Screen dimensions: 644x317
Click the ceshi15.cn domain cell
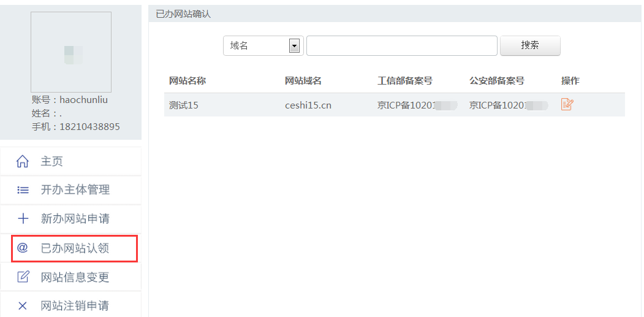(308, 105)
